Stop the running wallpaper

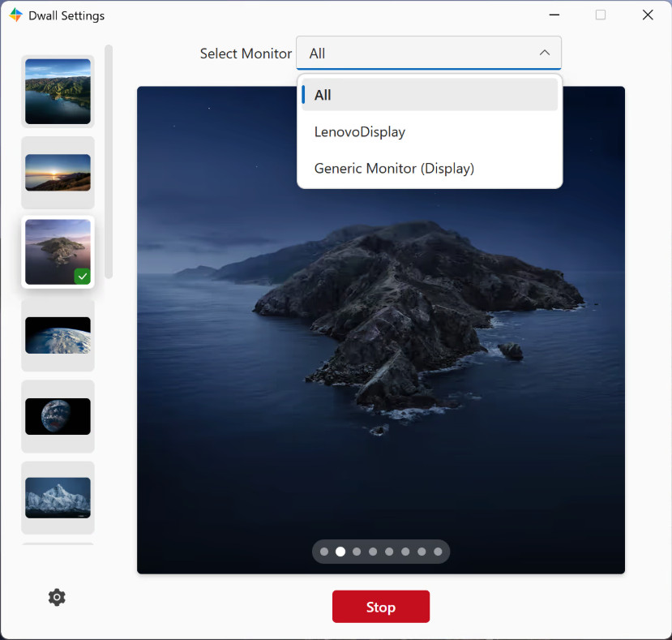coord(380,607)
